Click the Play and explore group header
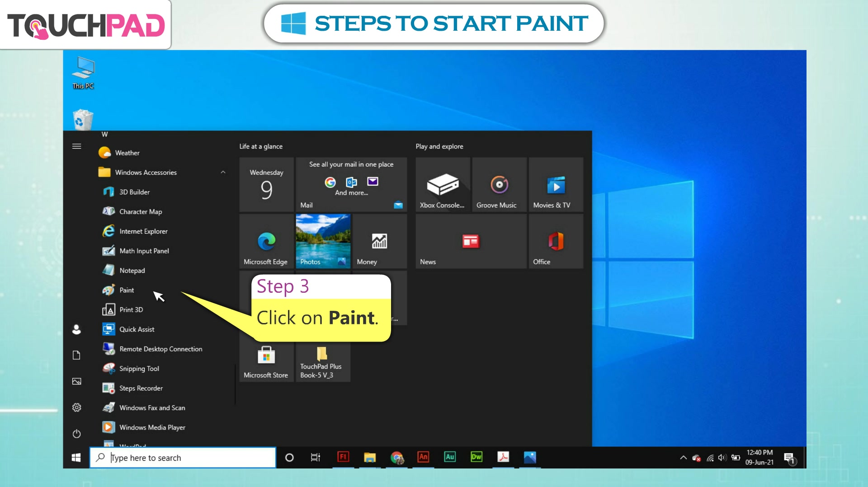Screen dimensions: 868x487 click(439, 146)
